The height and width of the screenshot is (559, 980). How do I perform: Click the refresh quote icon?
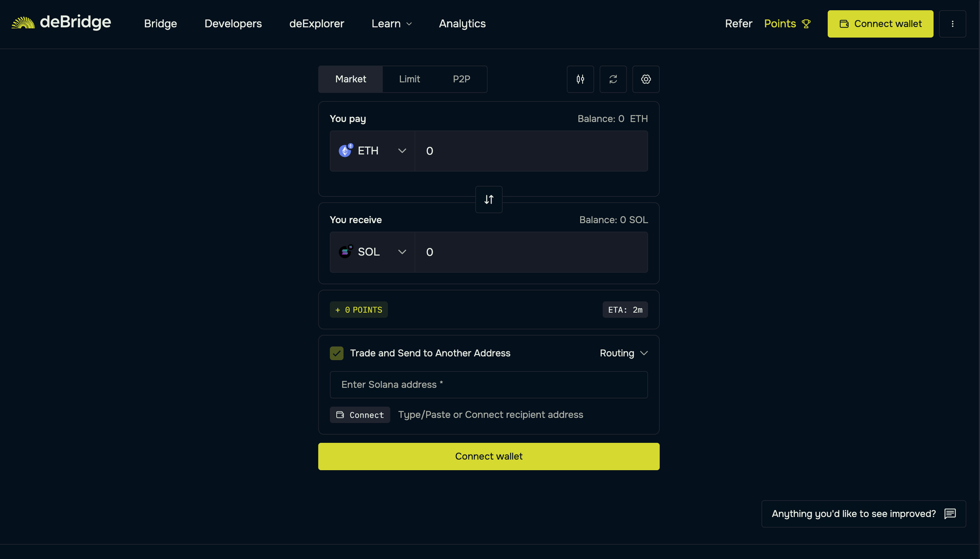click(x=613, y=79)
